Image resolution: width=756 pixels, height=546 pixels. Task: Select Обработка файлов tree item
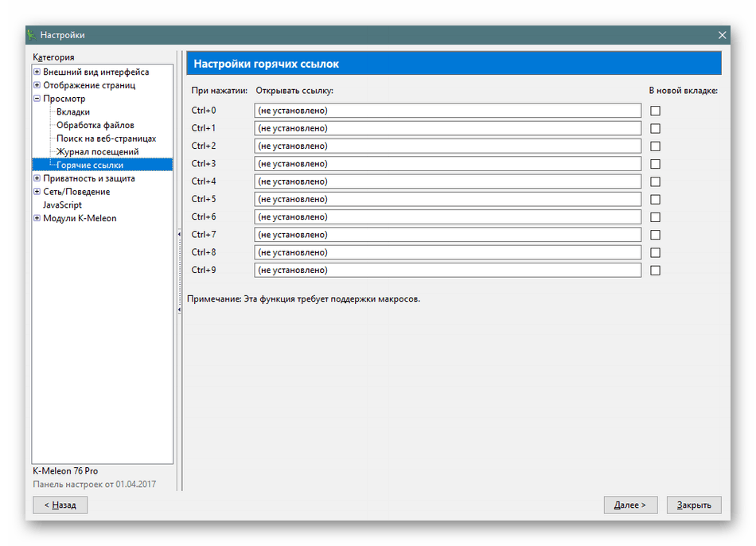pos(95,125)
